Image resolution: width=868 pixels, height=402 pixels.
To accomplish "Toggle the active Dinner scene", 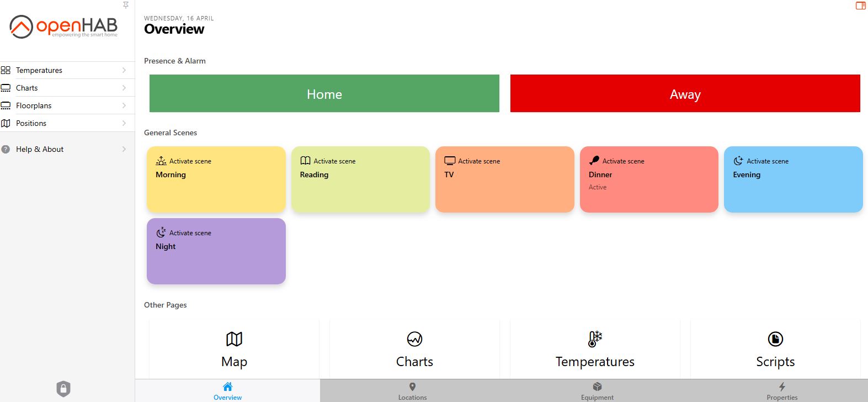I will (649, 179).
